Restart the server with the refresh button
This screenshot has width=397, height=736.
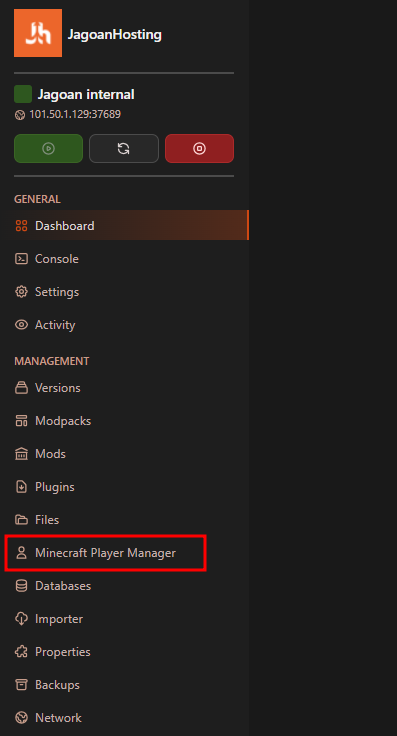[x=124, y=148]
